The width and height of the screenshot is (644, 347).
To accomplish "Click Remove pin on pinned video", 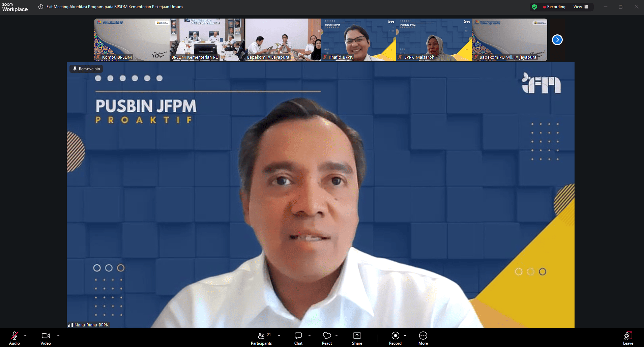I will [86, 69].
